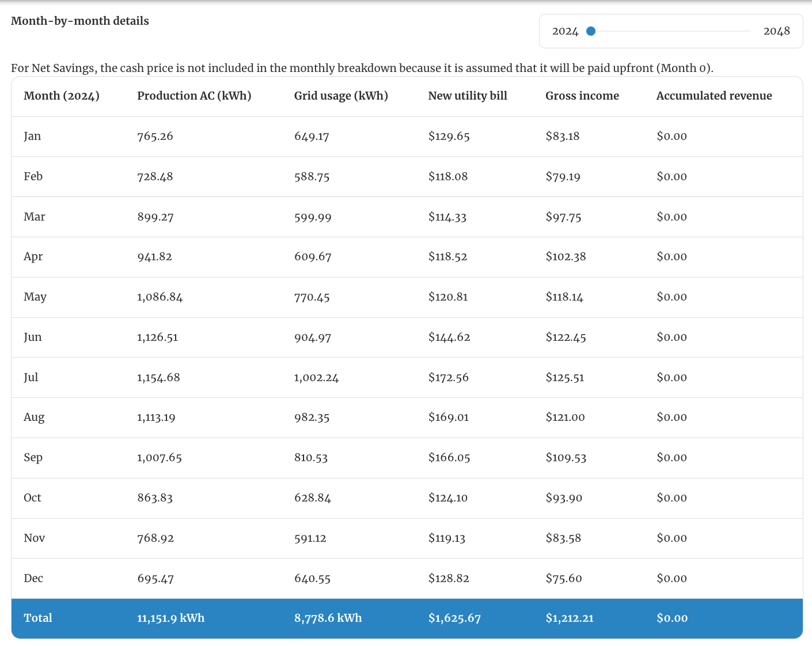Click the New utility bill column header
The width and height of the screenshot is (812, 646).
pos(467,96)
